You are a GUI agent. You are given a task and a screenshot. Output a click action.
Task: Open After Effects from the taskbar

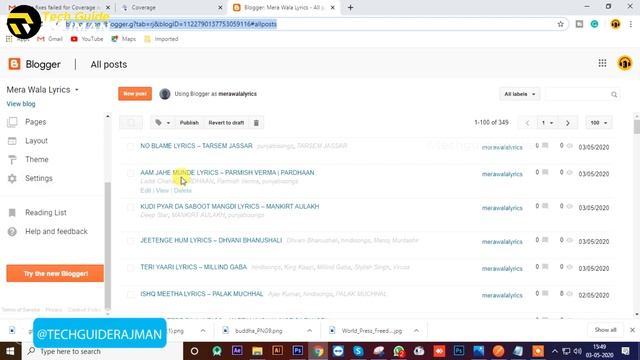237,351
